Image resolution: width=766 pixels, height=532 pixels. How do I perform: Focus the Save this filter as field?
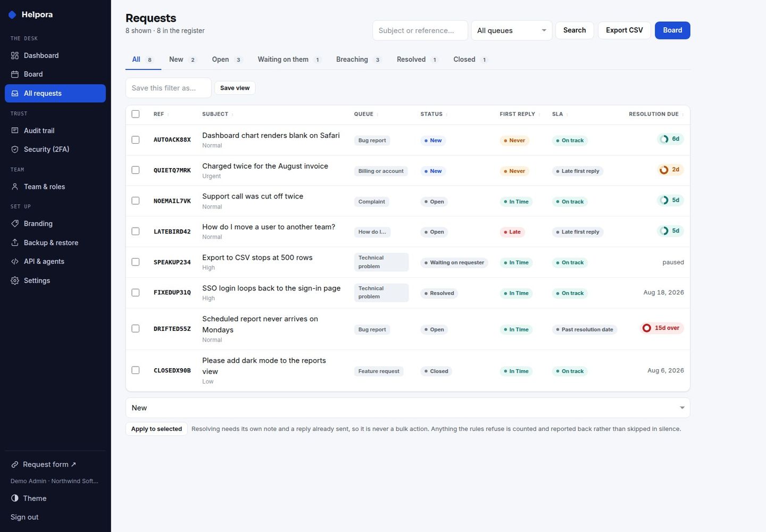[x=168, y=88]
